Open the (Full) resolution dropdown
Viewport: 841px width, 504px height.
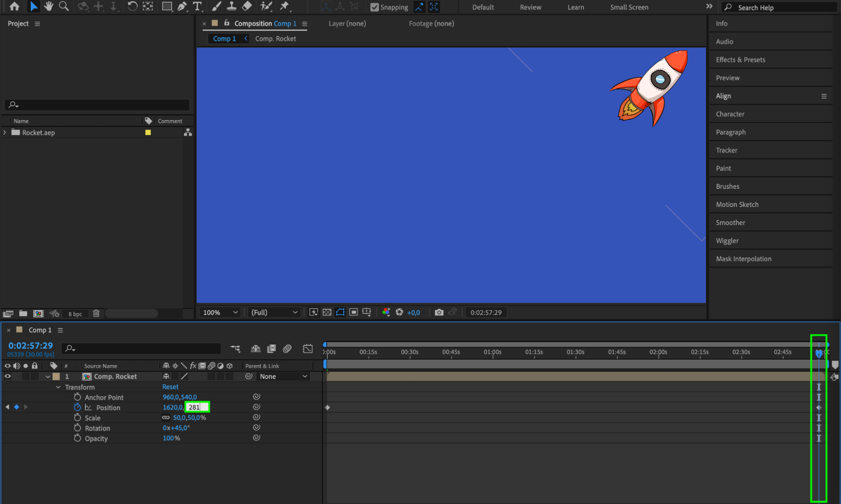(x=274, y=312)
